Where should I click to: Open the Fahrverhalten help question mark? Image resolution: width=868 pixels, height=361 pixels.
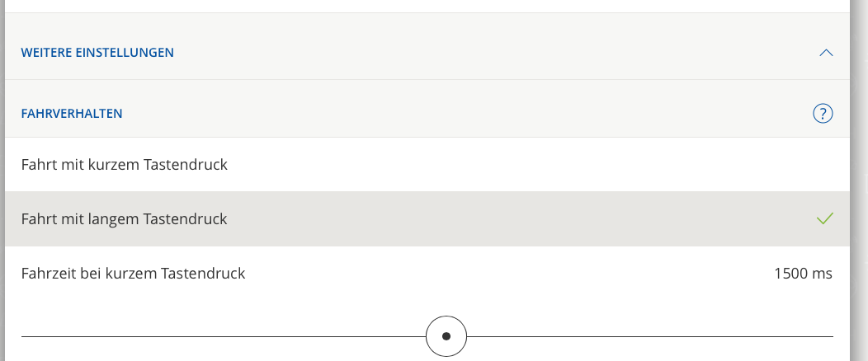823,114
